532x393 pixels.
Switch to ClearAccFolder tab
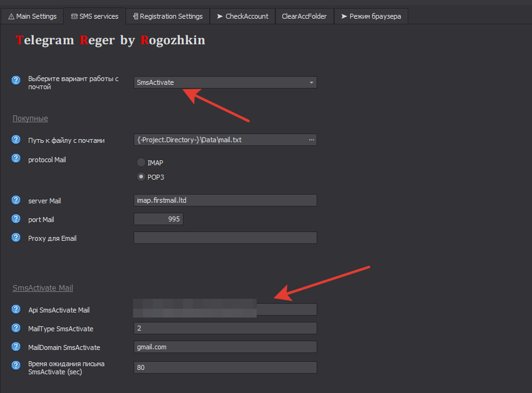[304, 16]
